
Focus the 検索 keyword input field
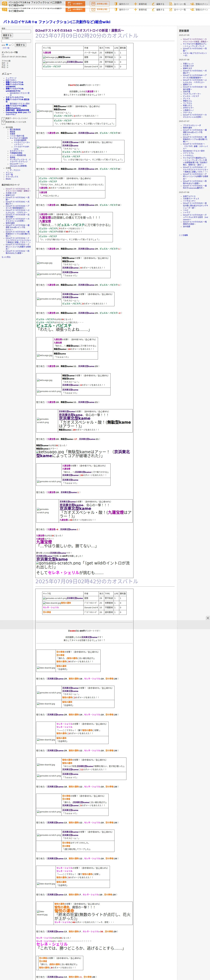(16, 32)
